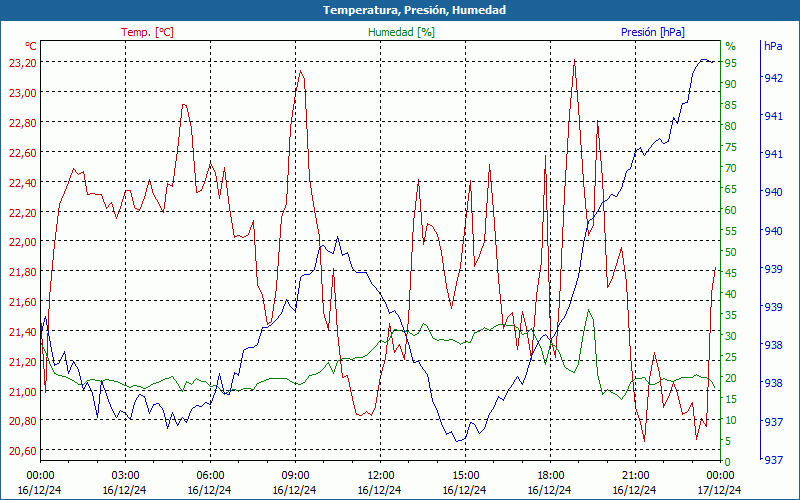Click green humidity axis value "85"
The width and height of the screenshot is (800, 500).
(731, 105)
